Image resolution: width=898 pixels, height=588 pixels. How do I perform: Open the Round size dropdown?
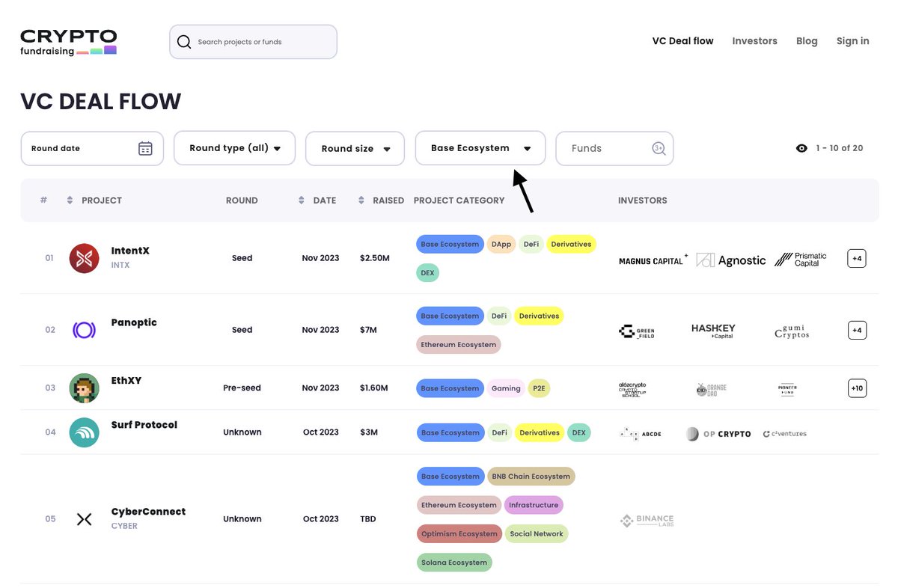355,148
